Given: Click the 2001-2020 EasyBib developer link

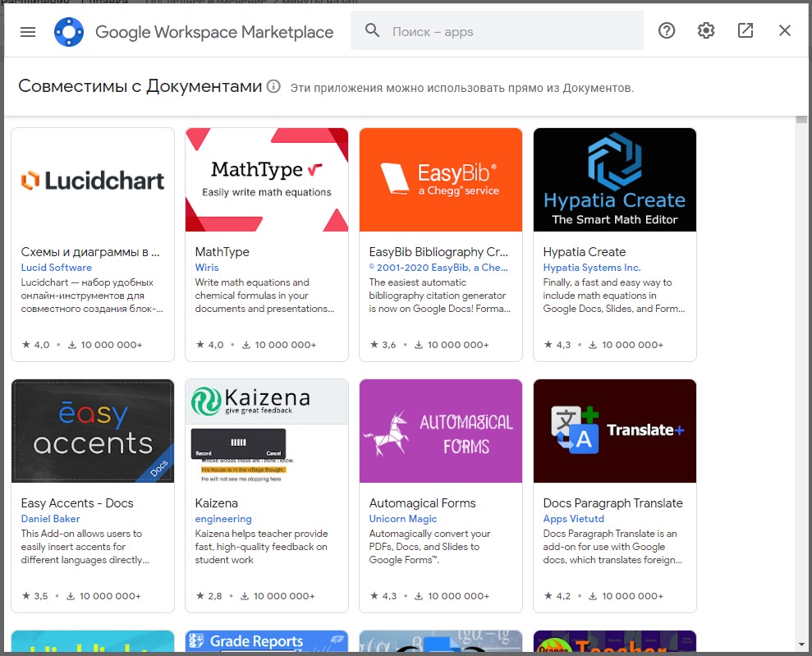Looking at the screenshot, I should point(438,267).
